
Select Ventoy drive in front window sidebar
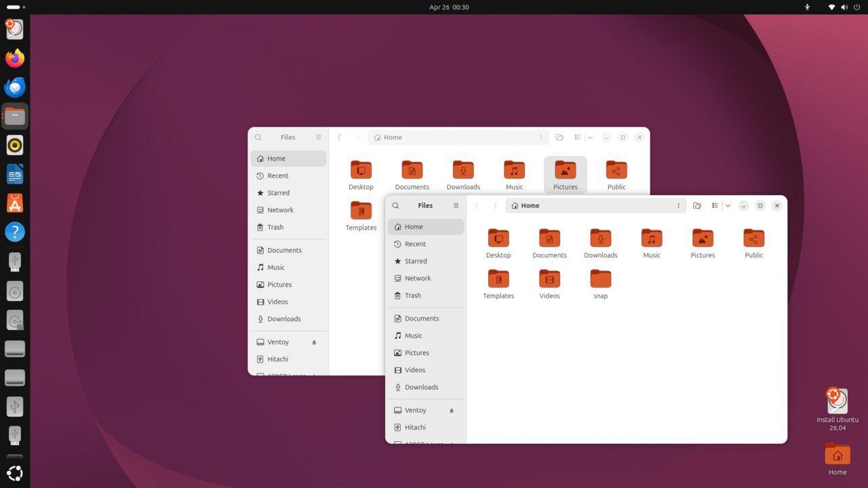426,410
